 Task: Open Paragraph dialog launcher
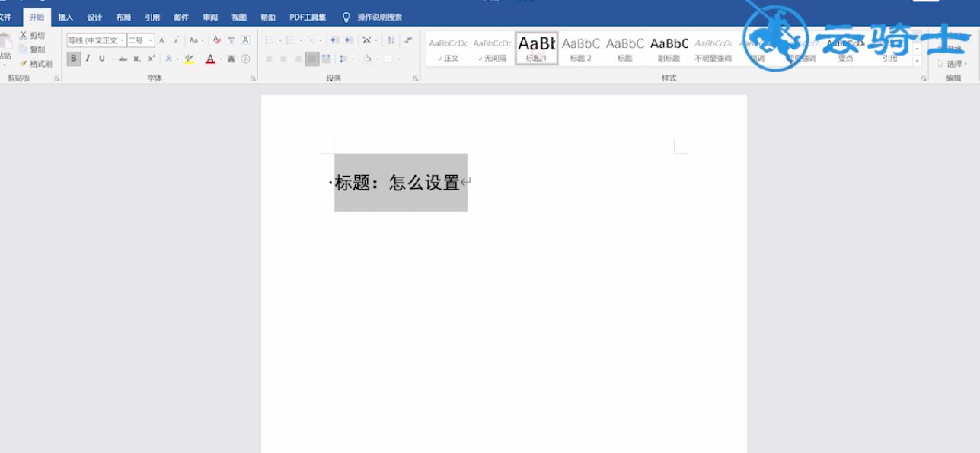click(x=416, y=78)
